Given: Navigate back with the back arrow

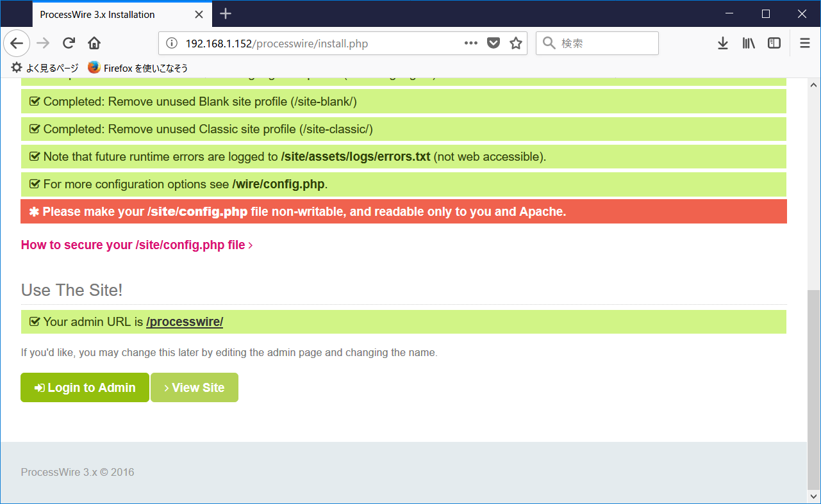Looking at the screenshot, I should click(17, 43).
